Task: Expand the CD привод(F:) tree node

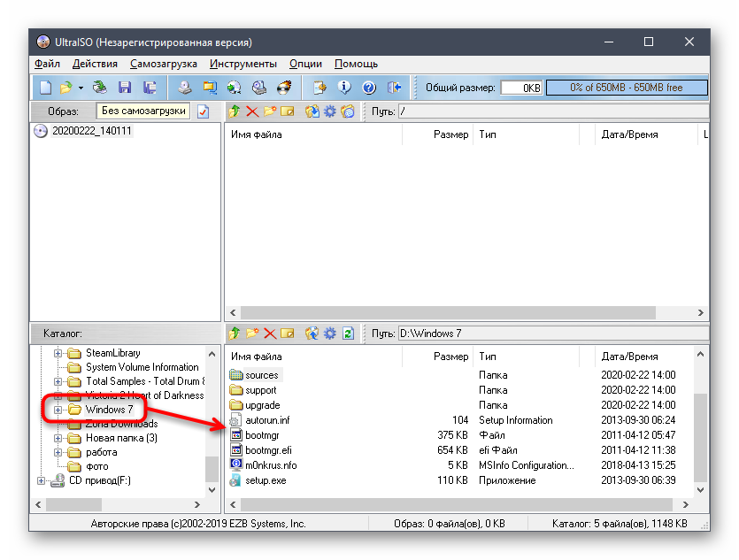Action: coord(42,480)
